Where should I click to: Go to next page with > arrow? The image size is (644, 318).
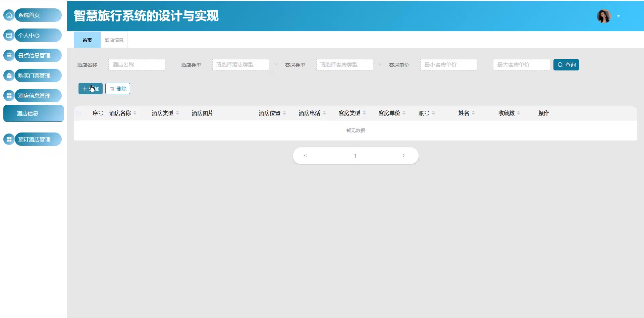click(404, 156)
